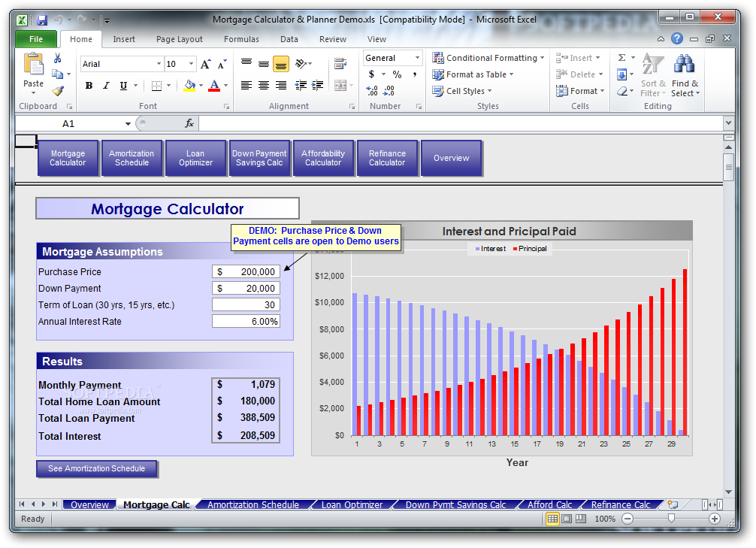Image resolution: width=756 pixels, height=548 pixels.
Task: Click the Borders icon
Action: pyautogui.click(x=156, y=86)
